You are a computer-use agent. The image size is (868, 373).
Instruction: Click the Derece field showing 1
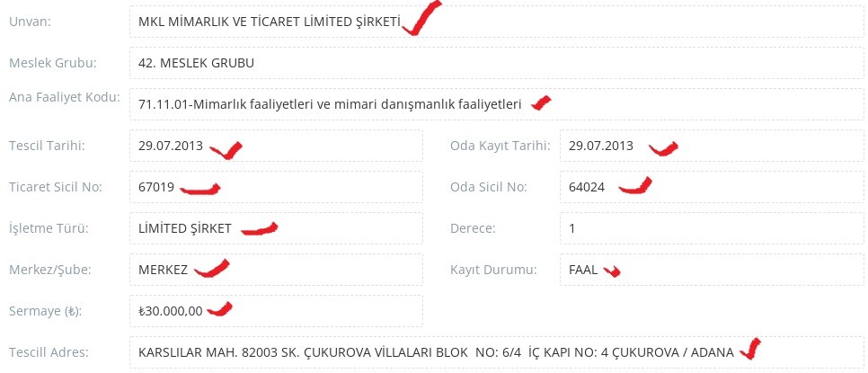point(712,228)
